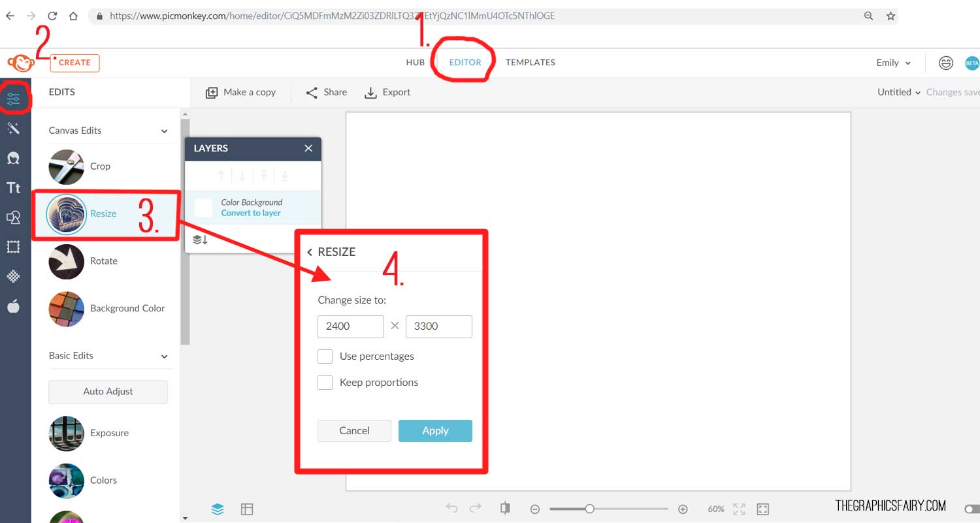
Task: Open the Effects magic wand tab
Action: (13, 129)
